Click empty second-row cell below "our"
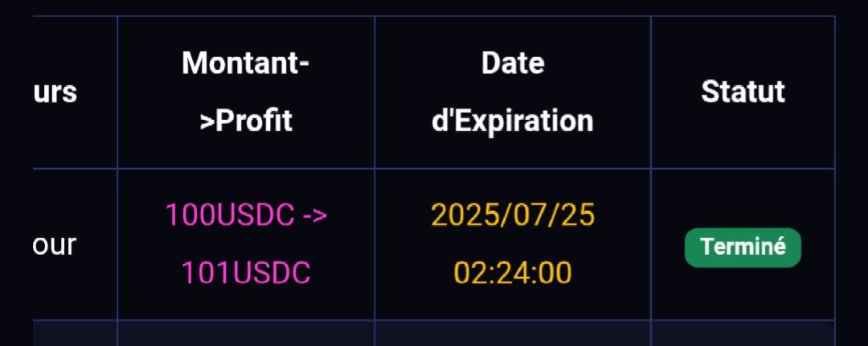Viewport: 868px width, 346px height. 76,333
